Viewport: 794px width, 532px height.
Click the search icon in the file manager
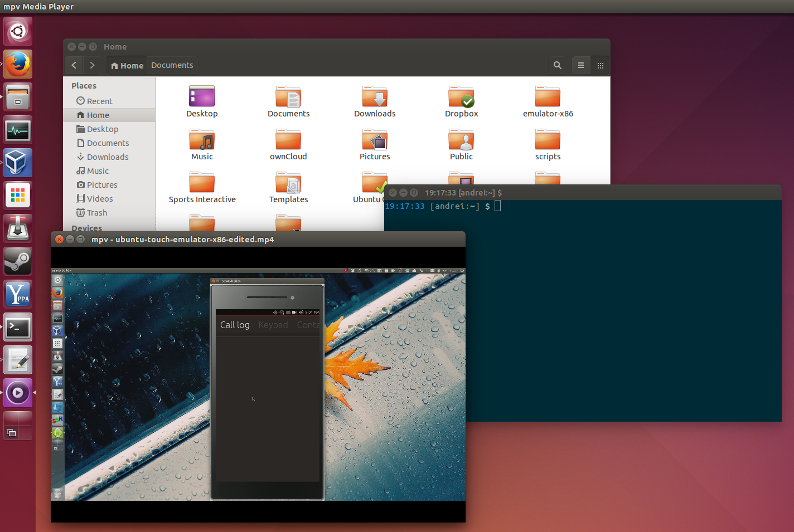557,65
